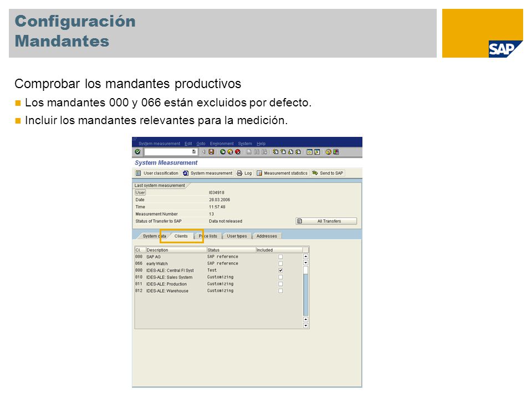Click the topmost scroll arrow of the clients table
Viewport: 532px width, 399px height.
pyautogui.click(x=306, y=257)
